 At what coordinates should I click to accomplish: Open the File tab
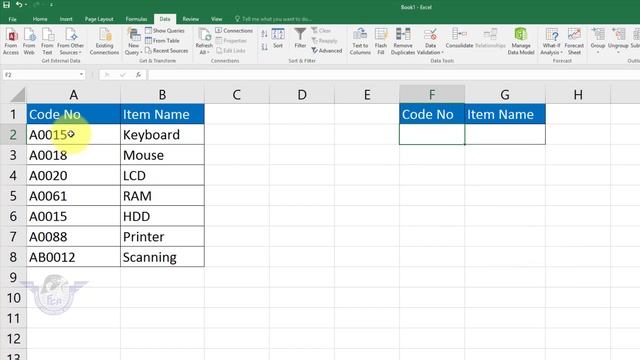pyautogui.click(x=13, y=19)
